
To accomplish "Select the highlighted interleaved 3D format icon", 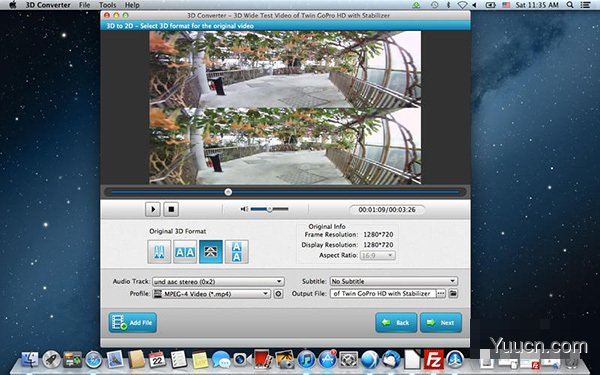I will [211, 252].
